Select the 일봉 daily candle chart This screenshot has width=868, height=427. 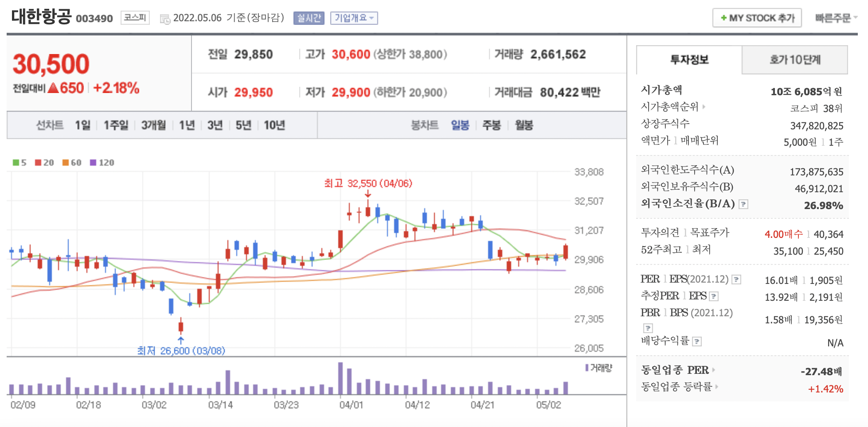pos(460,125)
